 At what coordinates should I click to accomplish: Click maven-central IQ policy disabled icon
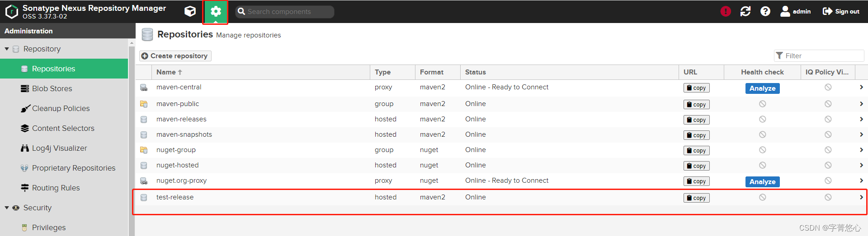point(828,87)
